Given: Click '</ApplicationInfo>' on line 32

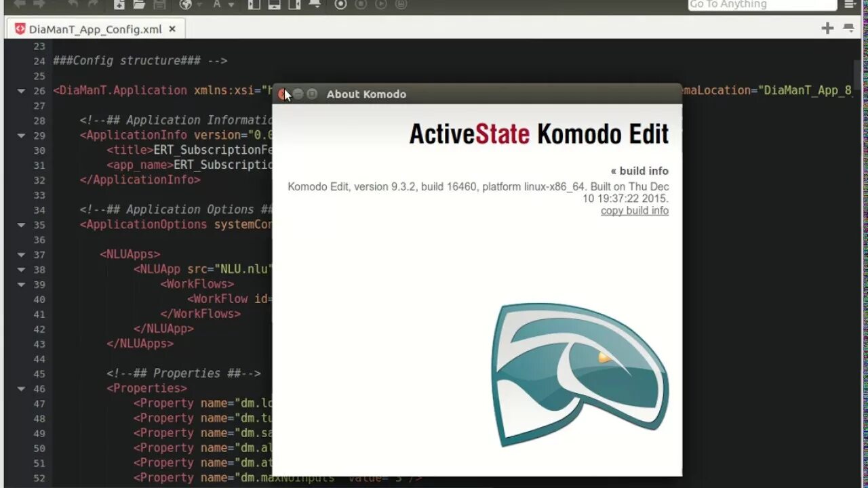Looking at the screenshot, I should pos(140,180).
